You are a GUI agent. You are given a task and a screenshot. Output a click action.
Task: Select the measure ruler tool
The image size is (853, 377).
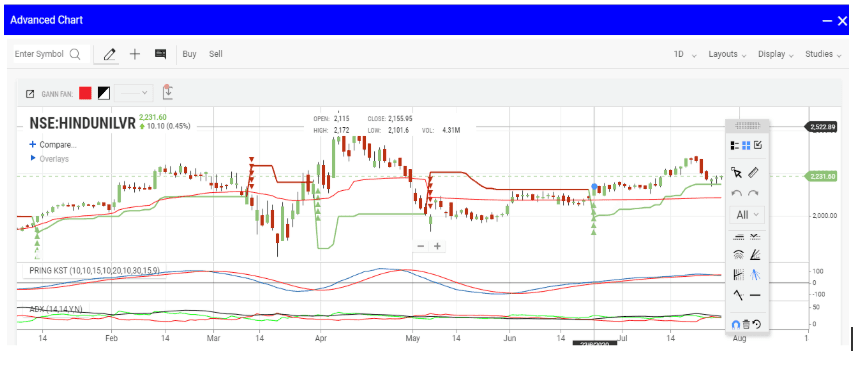coord(753,173)
